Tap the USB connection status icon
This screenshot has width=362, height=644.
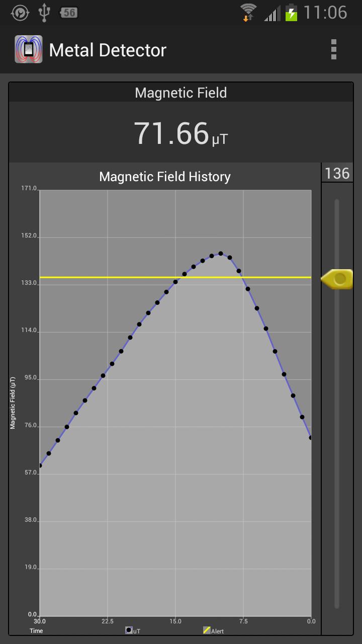(44, 12)
